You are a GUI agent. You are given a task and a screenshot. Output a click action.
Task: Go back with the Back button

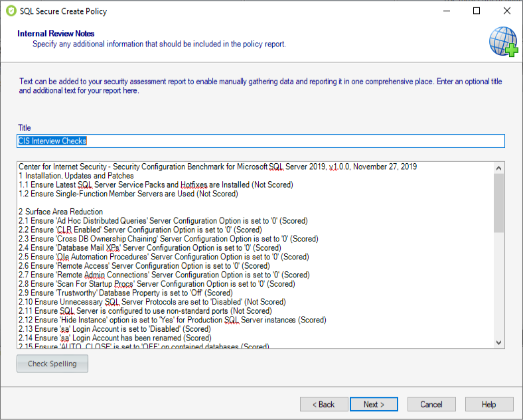point(324,404)
